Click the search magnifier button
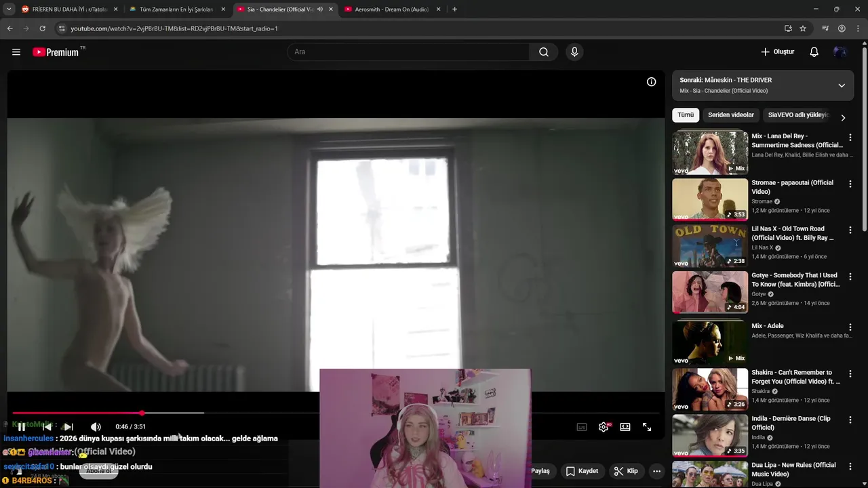Viewport: 868px width, 488px height. pyautogui.click(x=544, y=52)
